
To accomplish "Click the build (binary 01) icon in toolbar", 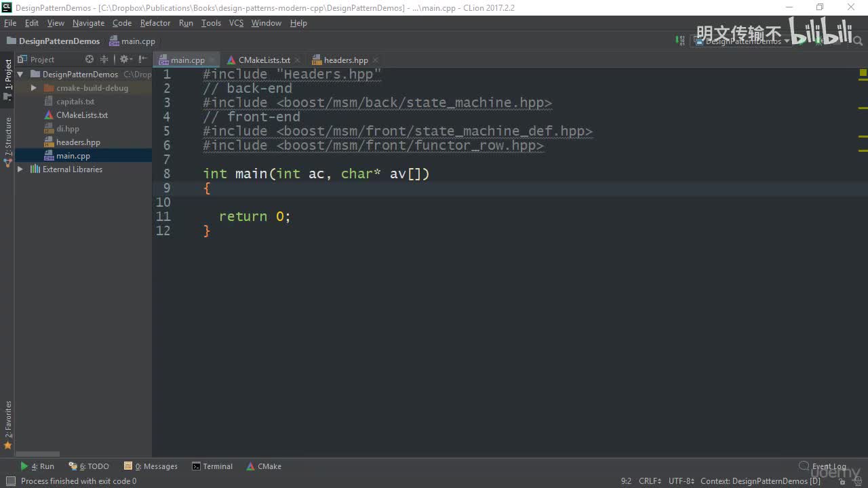I will point(680,41).
